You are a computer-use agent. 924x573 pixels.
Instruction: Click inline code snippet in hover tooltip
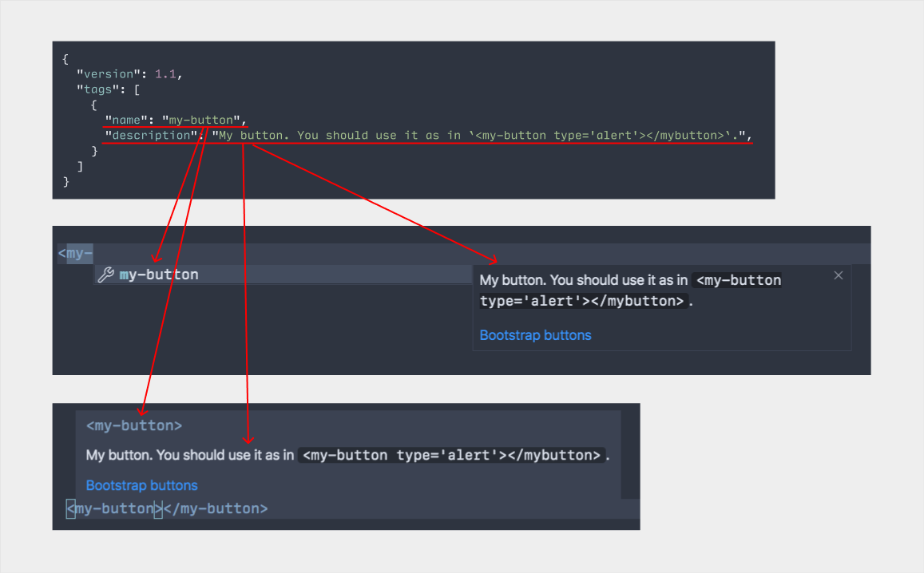451,456
